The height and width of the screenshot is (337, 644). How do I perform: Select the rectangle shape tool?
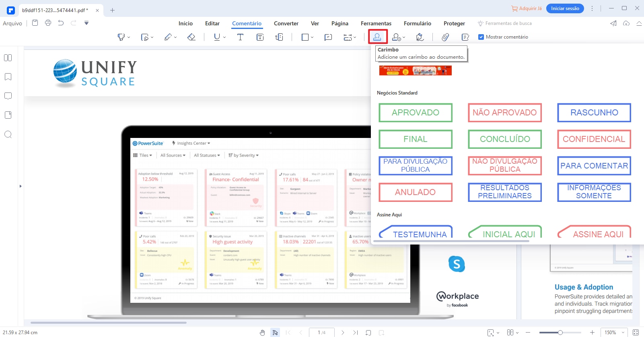[x=305, y=37]
